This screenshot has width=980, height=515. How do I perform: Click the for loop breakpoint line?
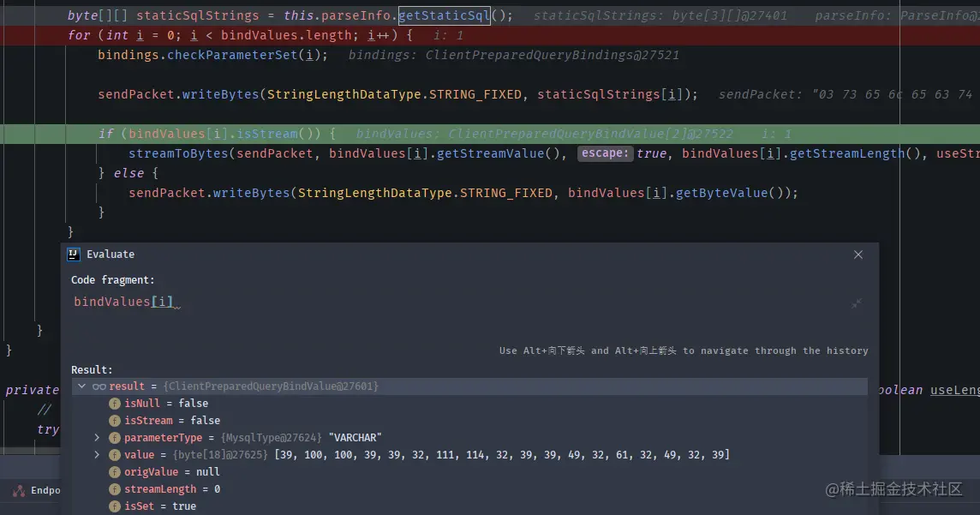click(490, 36)
